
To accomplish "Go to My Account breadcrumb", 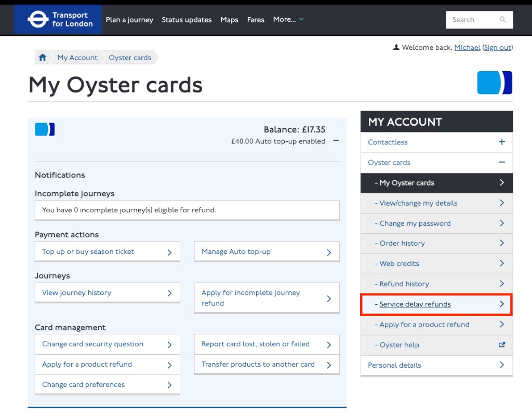I will tap(77, 58).
